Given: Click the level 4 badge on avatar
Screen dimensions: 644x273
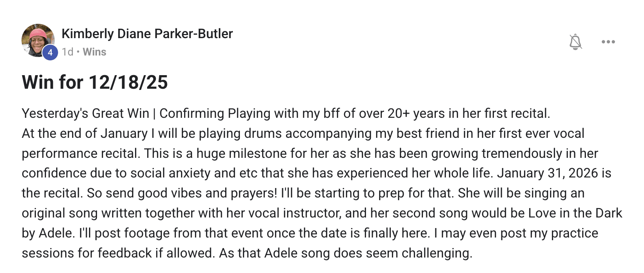Looking at the screenshot, I should pos(50,53).
